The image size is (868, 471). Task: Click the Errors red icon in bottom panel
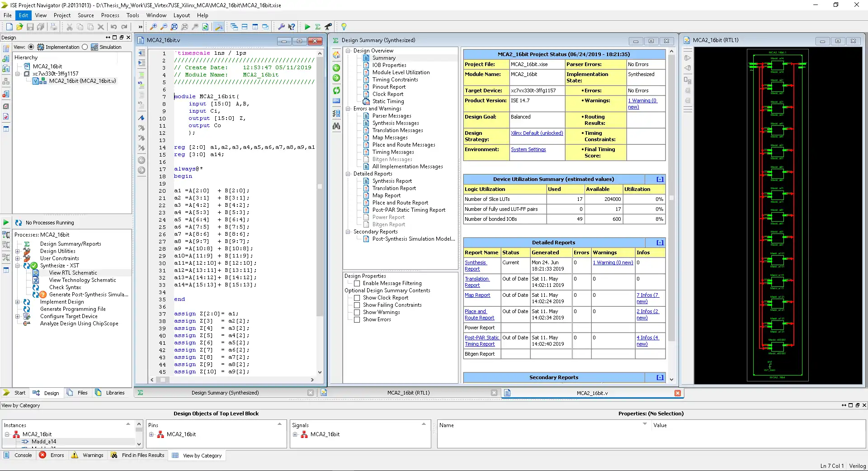point(42,455)
